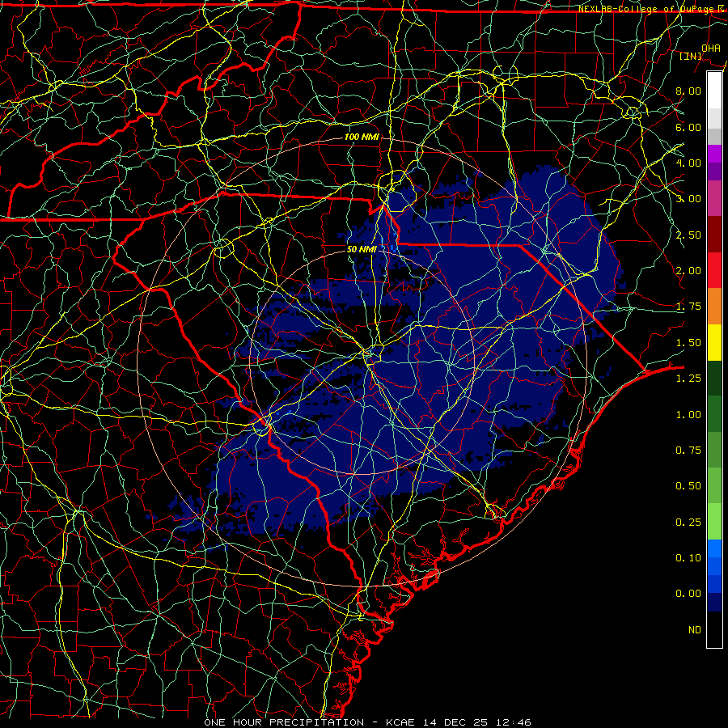Click the 1.25 legend value
The image size is (728, 728).
point(688,379)
